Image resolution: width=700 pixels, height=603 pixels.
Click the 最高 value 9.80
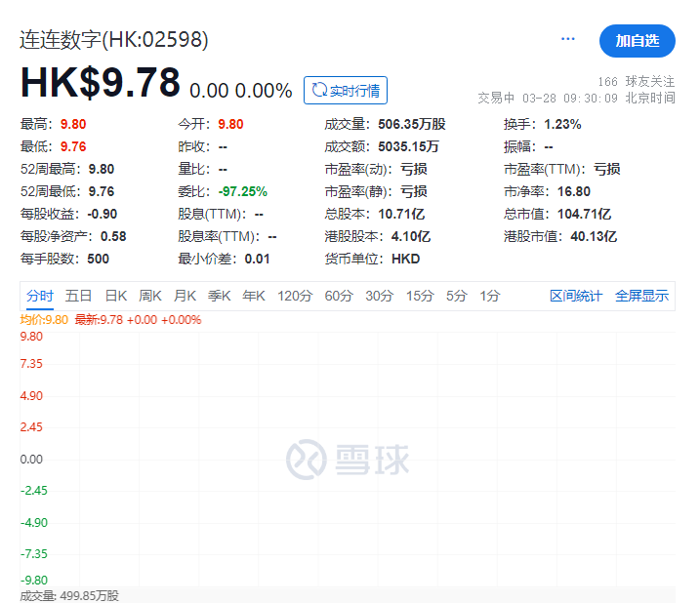(x=73, y=124)
